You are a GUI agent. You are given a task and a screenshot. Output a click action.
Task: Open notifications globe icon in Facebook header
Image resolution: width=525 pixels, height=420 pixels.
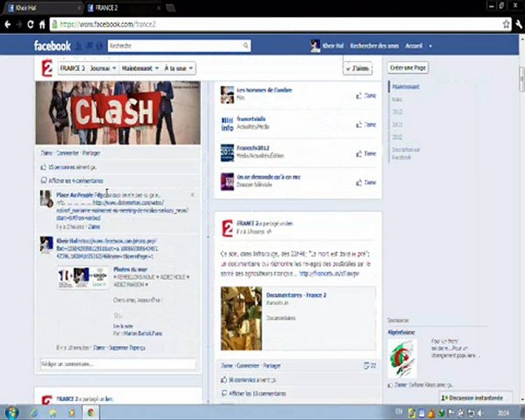click(99, 46)
